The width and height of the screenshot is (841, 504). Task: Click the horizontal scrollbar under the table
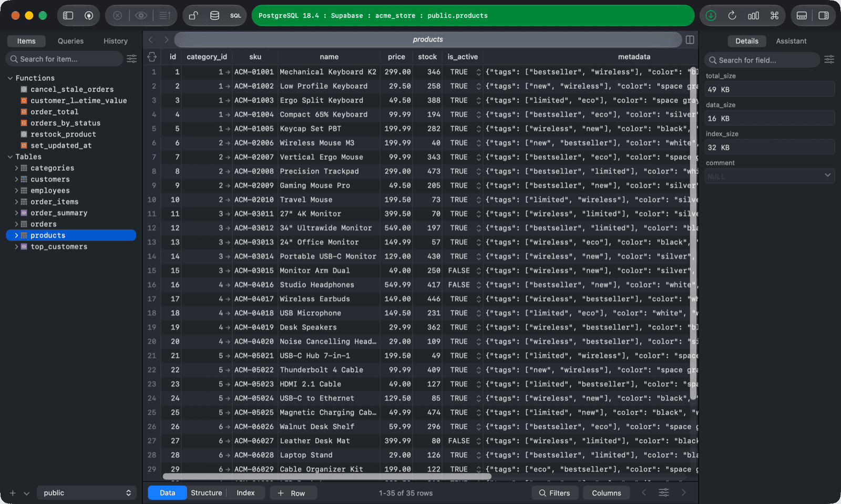327,477
